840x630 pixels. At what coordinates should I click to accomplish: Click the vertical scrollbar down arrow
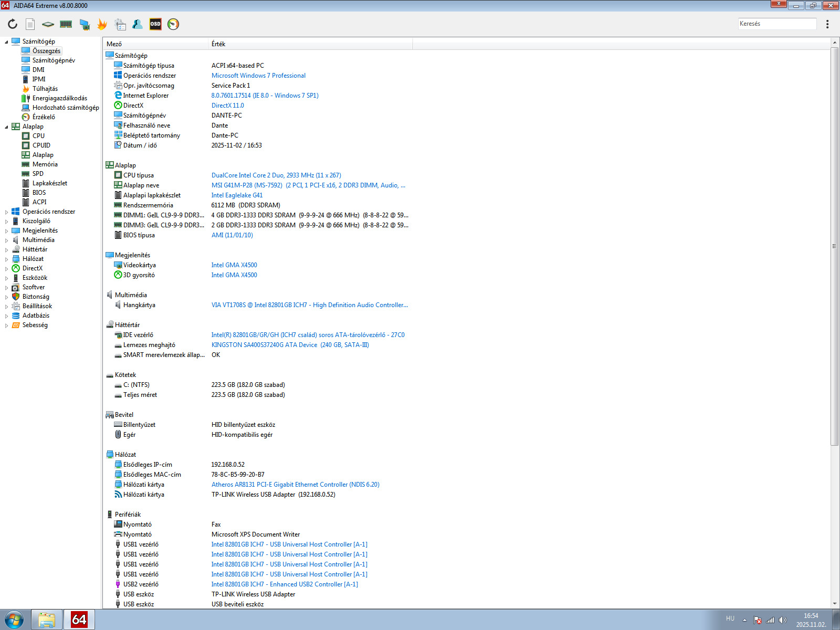pyautogui.click(x=835, y=604)
